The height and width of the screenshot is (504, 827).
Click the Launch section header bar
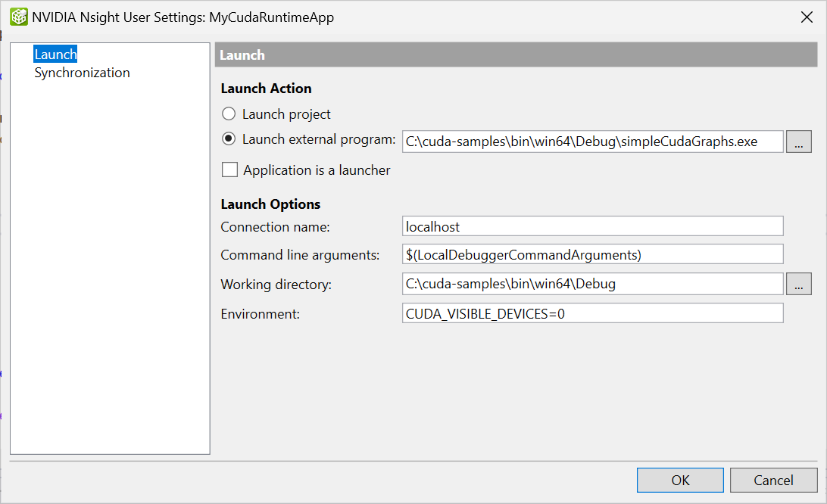515,54
